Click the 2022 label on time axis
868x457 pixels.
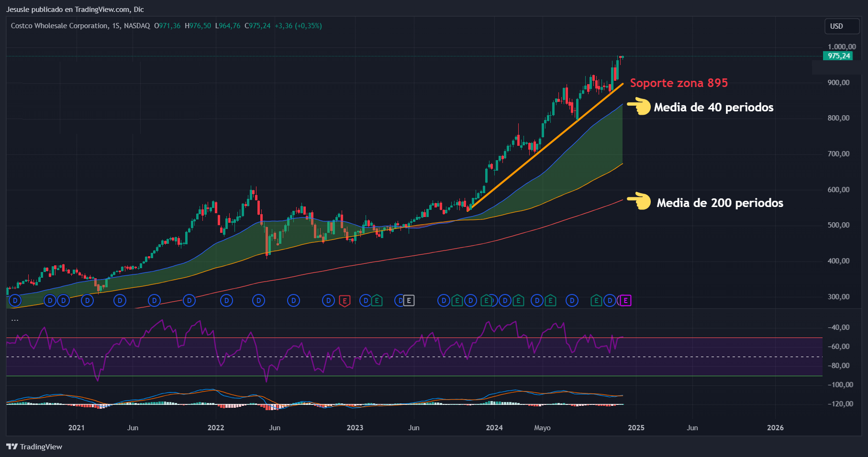click(x=216, y=428)
